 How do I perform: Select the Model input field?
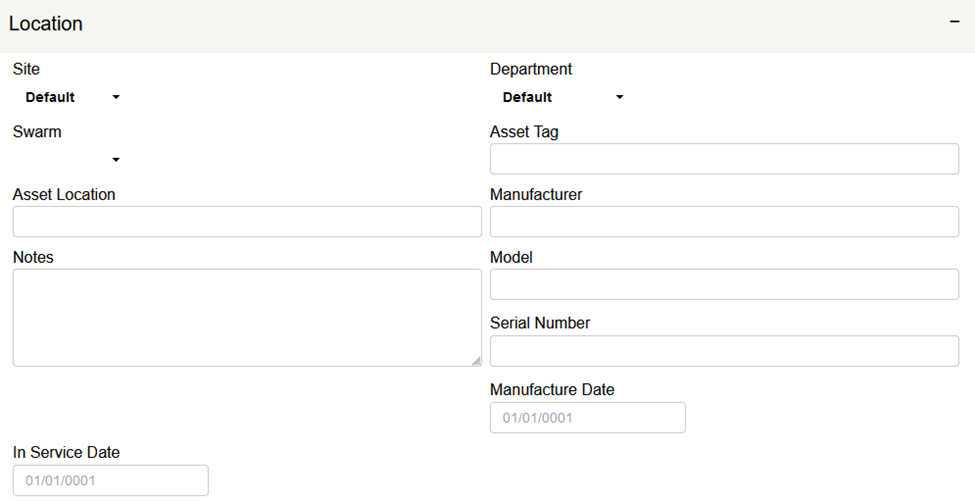[x=724, y=284]
